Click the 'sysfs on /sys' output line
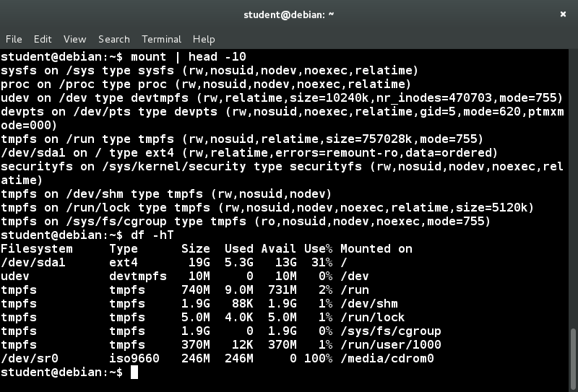578x392 pixels. point(210,70)
